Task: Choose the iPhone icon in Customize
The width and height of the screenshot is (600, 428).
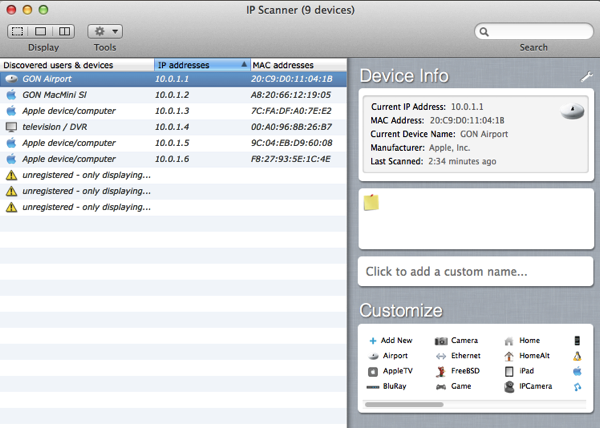Action: [x=577, y=340]
